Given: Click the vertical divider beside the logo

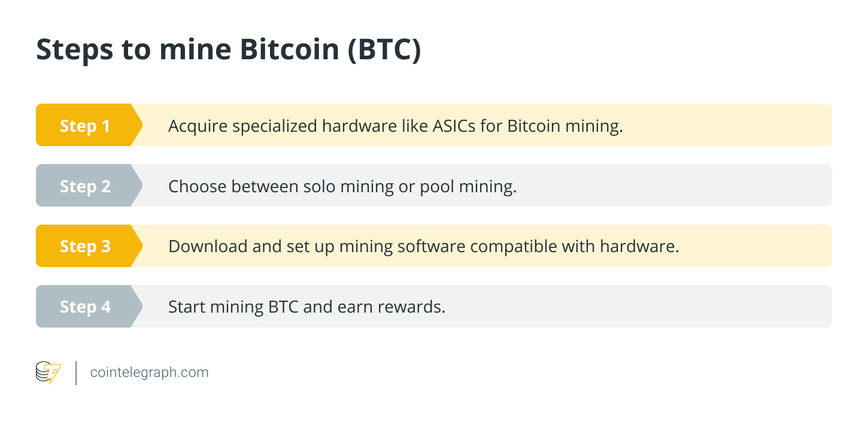Looking at the screenshot, I should pos(76,372).
